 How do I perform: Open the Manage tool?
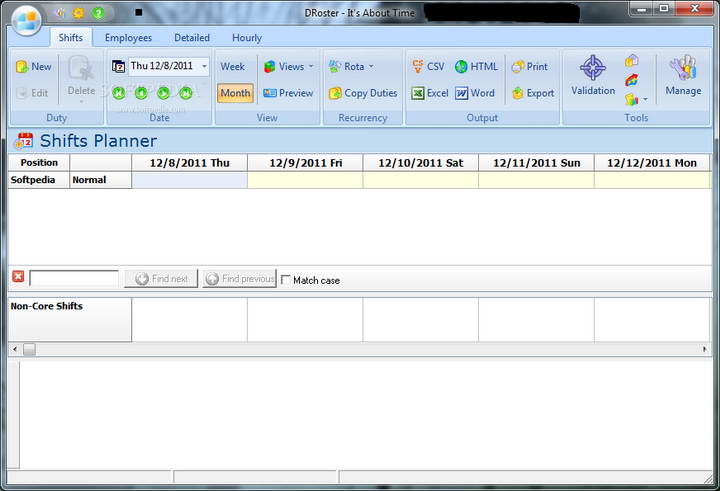click(x=683, y=76)
